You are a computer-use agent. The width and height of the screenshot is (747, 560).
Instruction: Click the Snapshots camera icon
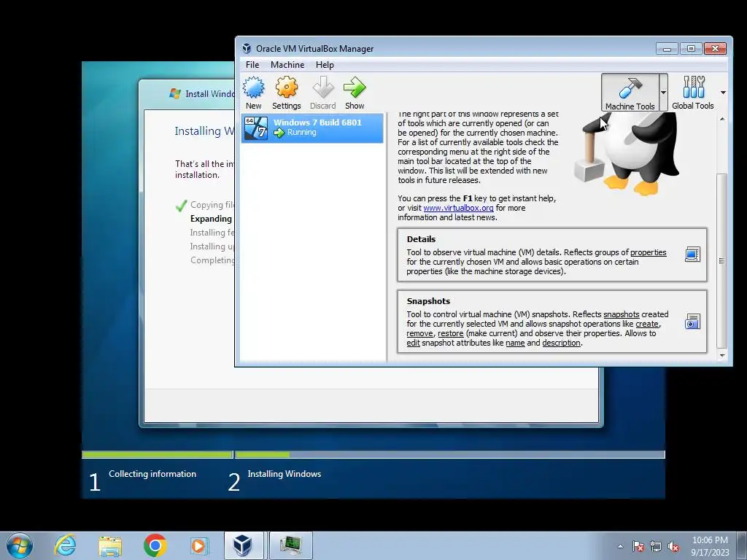click(x=692, y=322)
